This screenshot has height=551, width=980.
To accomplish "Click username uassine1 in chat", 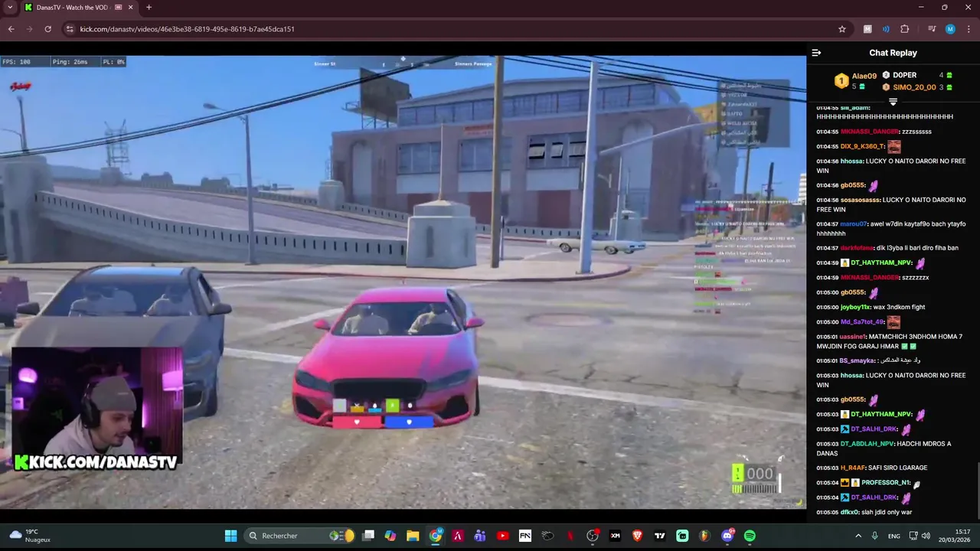I will (852, 337).
